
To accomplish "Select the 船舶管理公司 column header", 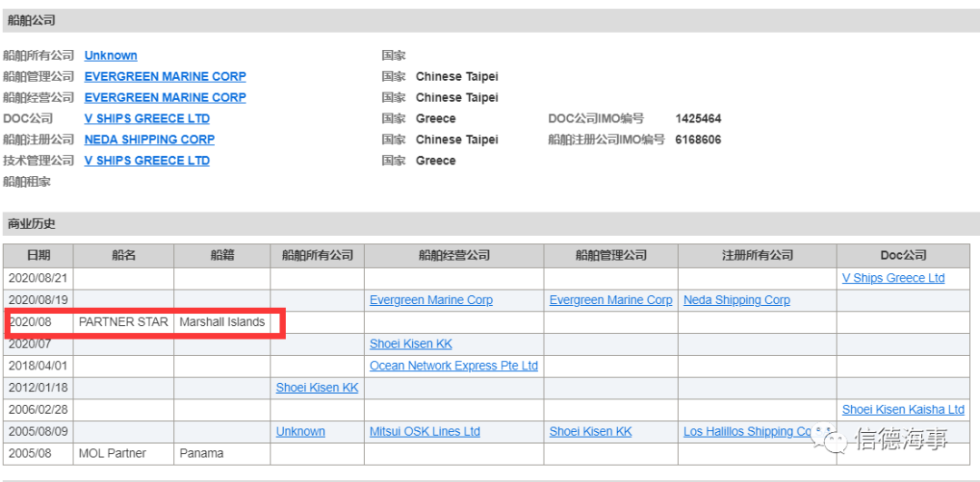I will click(x=612, y=255).
